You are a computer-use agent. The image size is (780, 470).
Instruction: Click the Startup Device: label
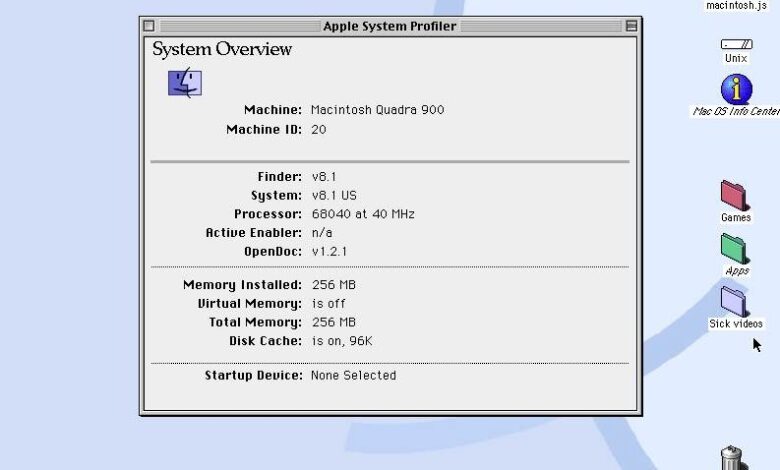point(254,375)
